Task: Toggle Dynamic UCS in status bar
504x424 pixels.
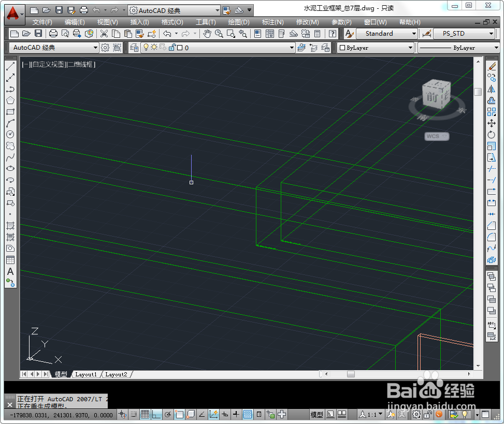Action: 213,414
